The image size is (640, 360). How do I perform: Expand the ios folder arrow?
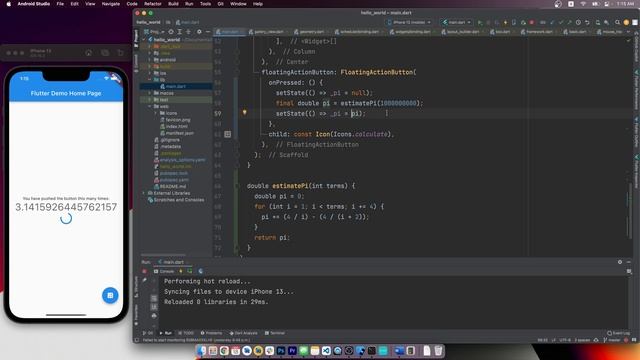pos(150,73)
